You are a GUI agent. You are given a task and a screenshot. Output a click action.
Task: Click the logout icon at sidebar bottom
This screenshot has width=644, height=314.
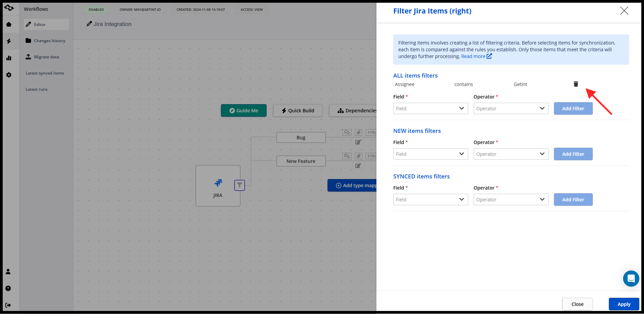(x=8, y=305)
